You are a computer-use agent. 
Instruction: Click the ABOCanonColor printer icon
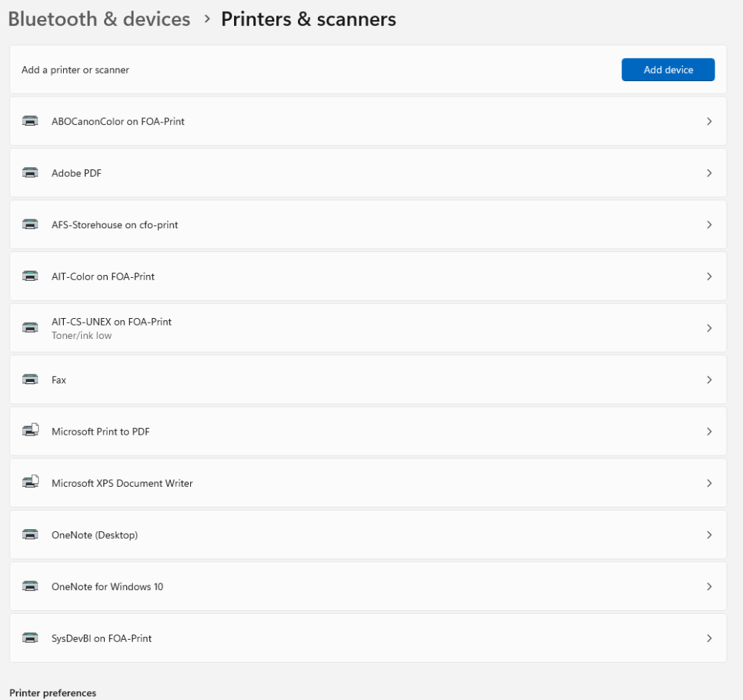point(30,121)
